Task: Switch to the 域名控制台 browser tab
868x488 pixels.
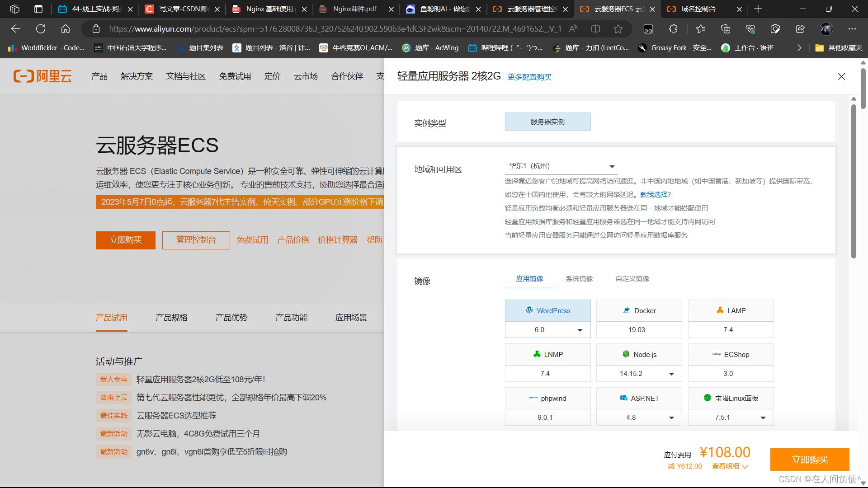Action: pyautogui.click(x=698, y=9)
